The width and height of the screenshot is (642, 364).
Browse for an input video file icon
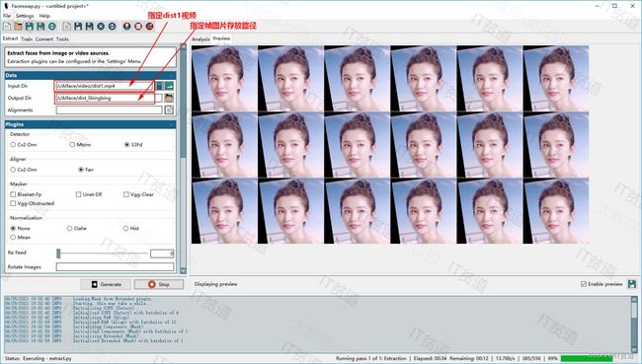click(160, 86)
